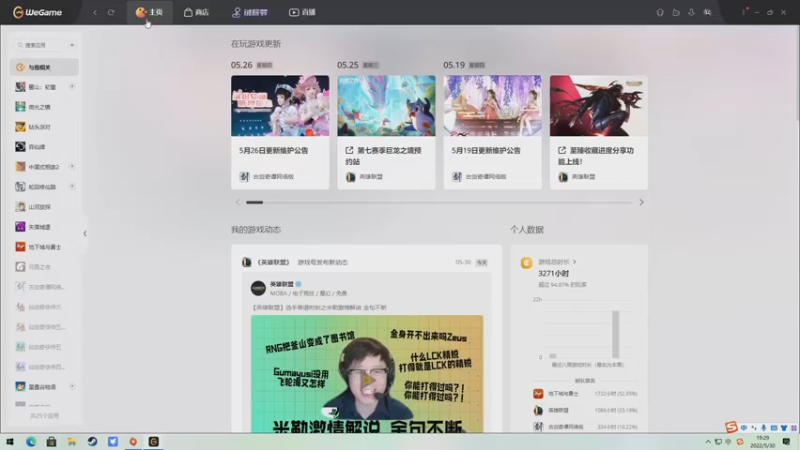Click the game icon under the 5月26日 announcement
The width and height of the screenshot is (800, 450).
coord(244,177)
